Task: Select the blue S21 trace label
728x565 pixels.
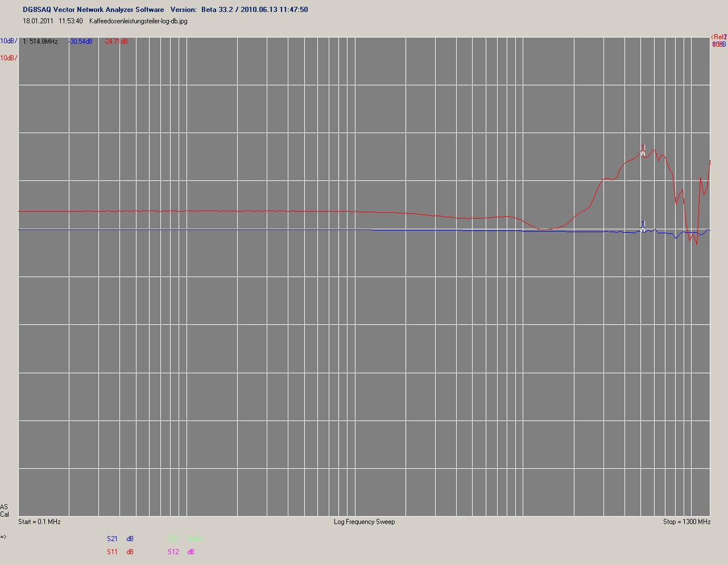Action: tap(112, 539)
